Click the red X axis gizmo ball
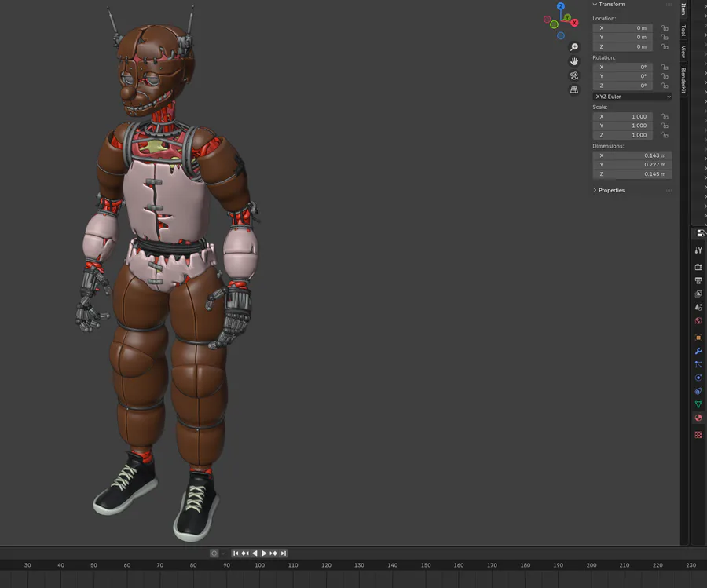The image size is (707, 588). 574,23
